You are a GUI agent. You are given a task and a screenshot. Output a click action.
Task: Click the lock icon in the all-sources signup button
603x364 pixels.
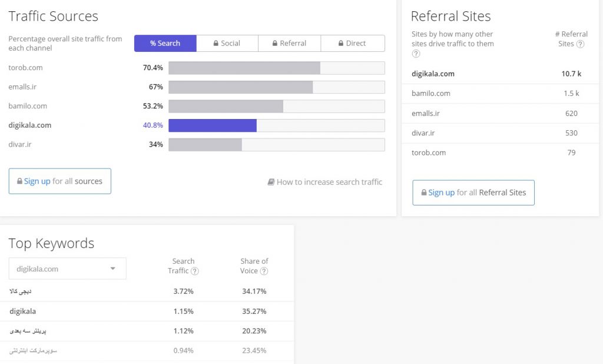click(19, 181)
